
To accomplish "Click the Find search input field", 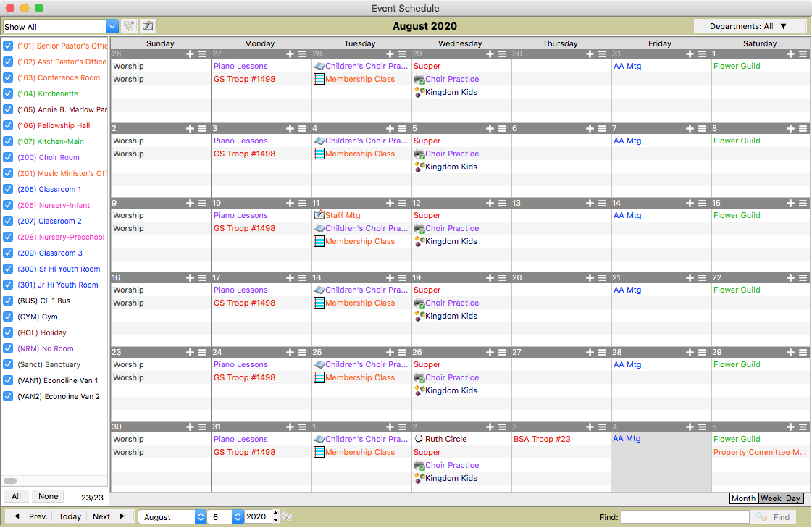I will (685, 517).
